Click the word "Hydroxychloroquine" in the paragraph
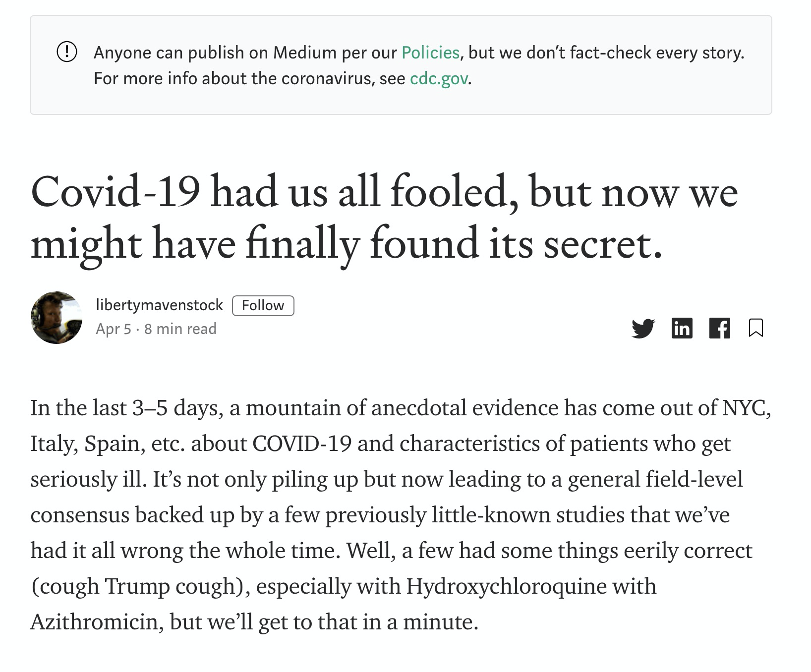 tap(506, 586)
